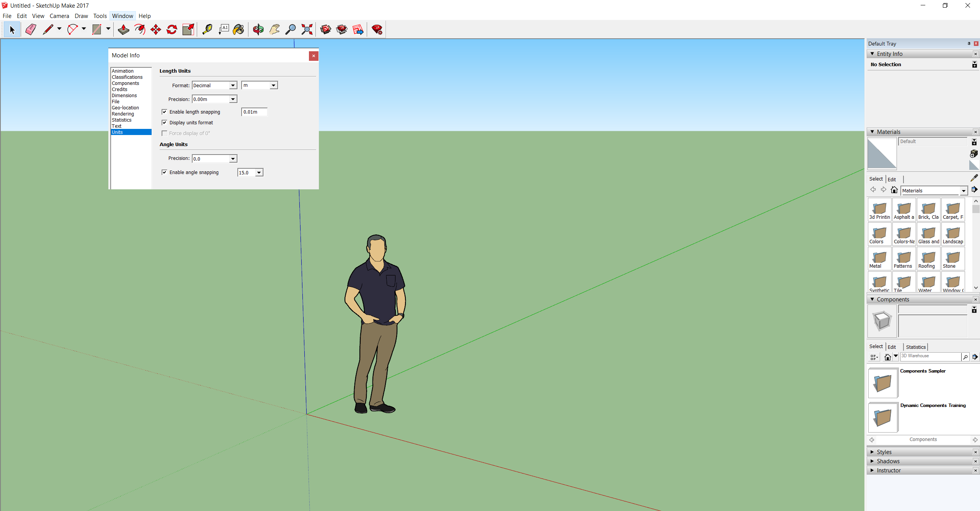Activate the Orbit tool
Viewport: 980px width, 511px height.
258,29
